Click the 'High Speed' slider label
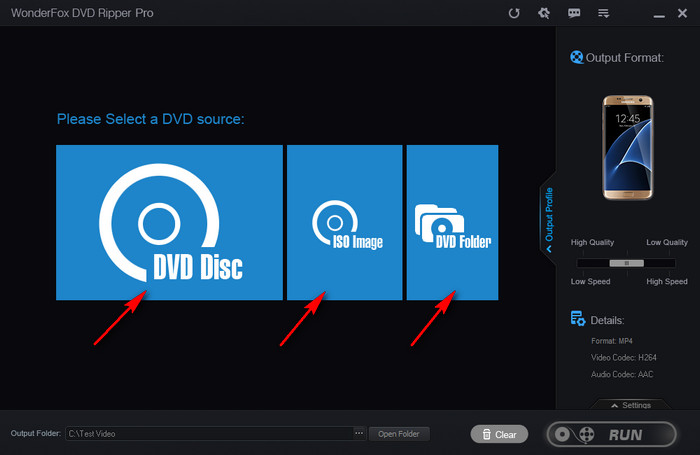Screen dimensions: 700x455 667,281
